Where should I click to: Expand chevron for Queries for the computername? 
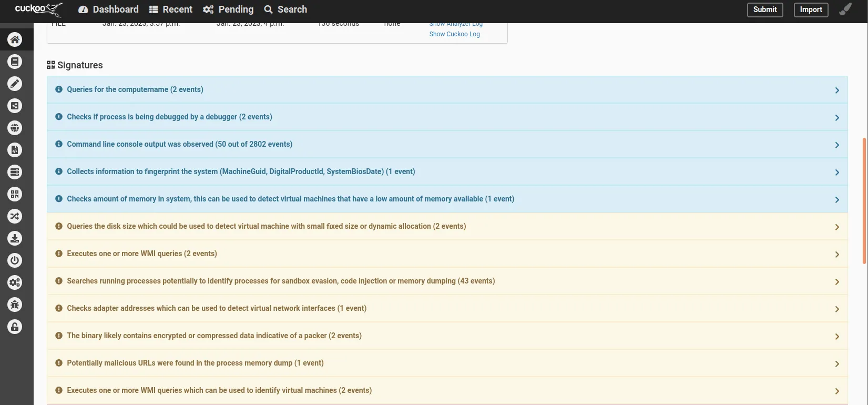[x=837, y=90]
